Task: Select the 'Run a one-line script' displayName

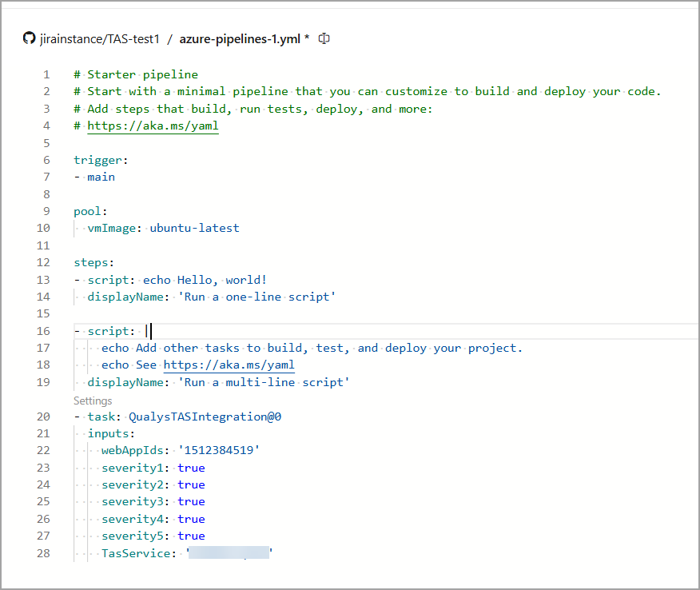Action: click(256, 297)
